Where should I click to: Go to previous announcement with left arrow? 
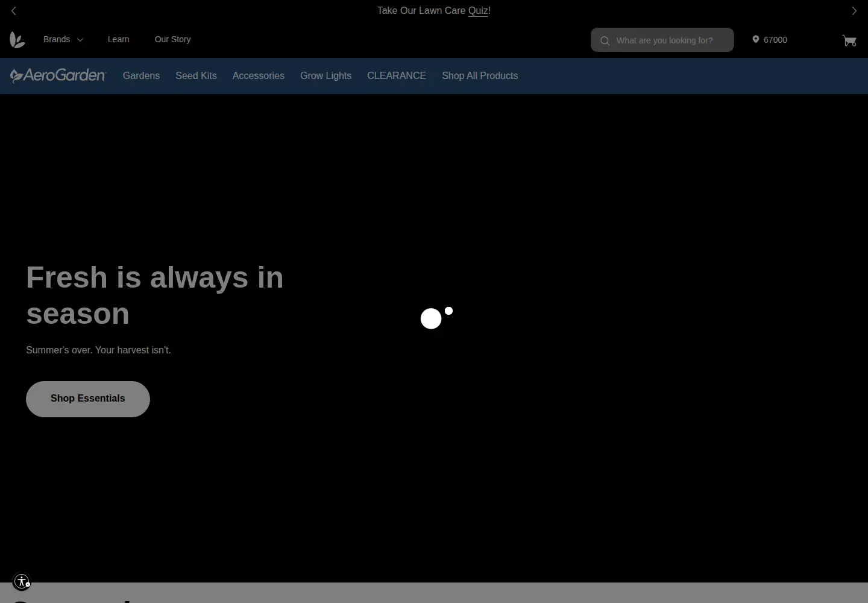[x=14, y=11]
